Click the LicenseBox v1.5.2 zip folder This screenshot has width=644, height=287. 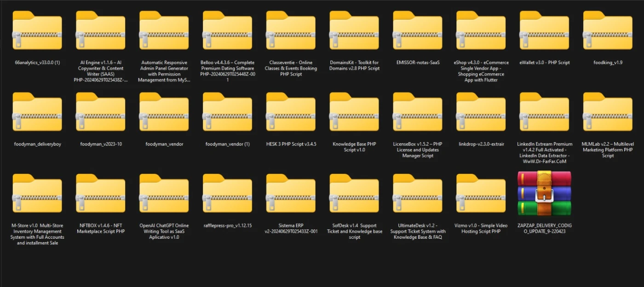pos(418,112)
